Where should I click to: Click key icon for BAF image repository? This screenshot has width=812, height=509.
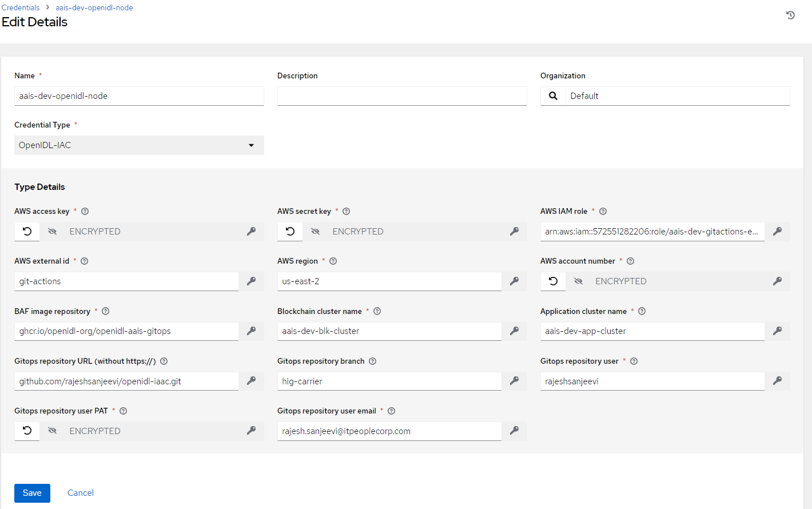point(251,331)
